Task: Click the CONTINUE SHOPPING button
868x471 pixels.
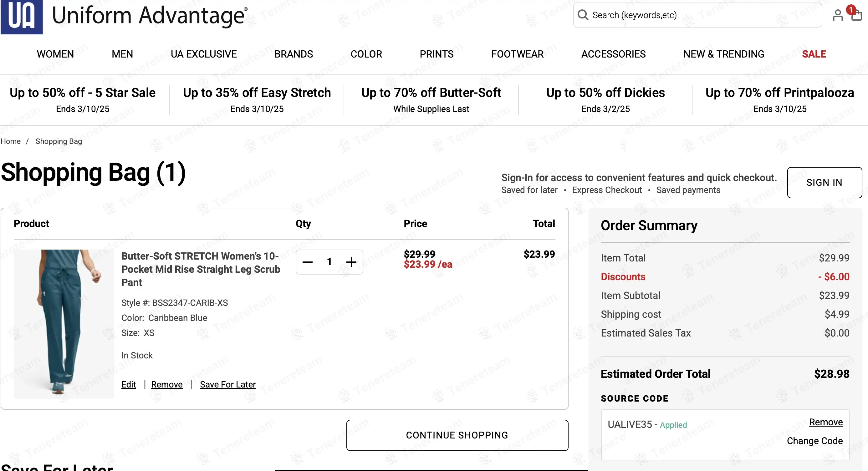Action: point(457,435)
